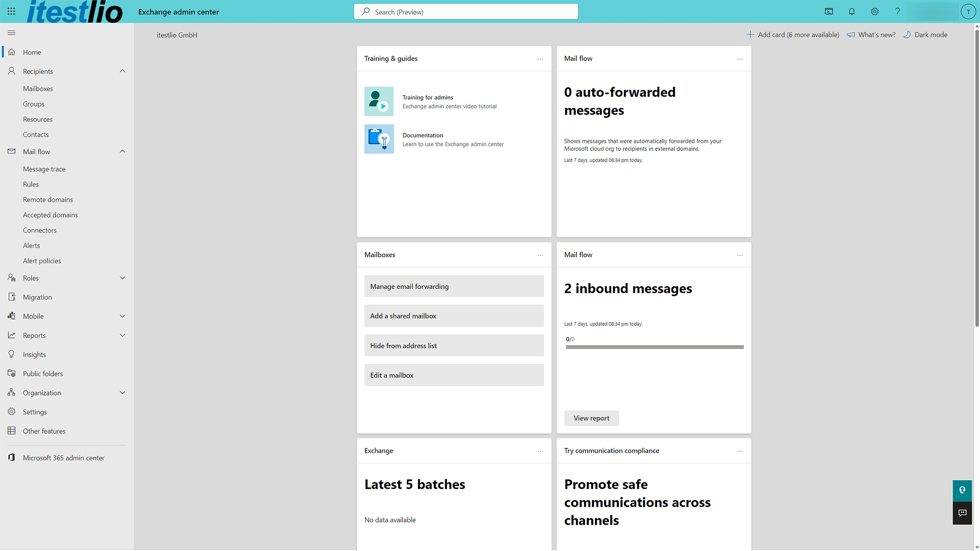Screen dimensions: 980x551
Task: Open the Mailboxes card options menu
Action: [540, 255]
